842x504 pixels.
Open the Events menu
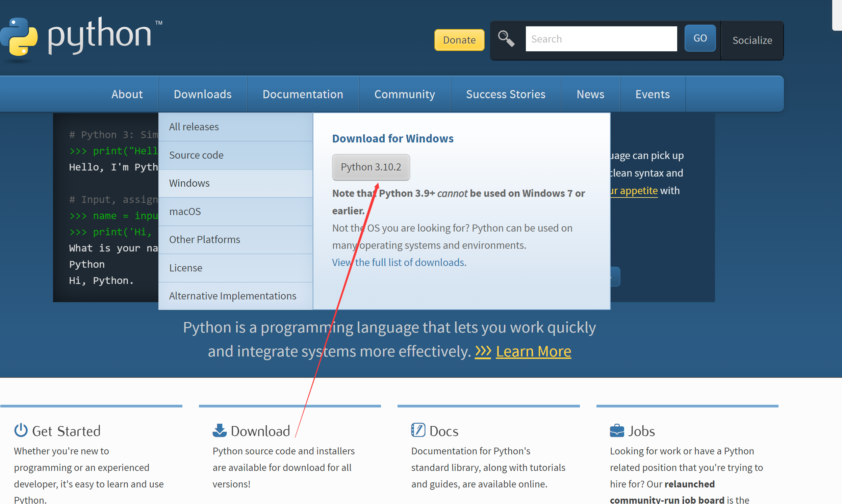[x=653, y=94]
